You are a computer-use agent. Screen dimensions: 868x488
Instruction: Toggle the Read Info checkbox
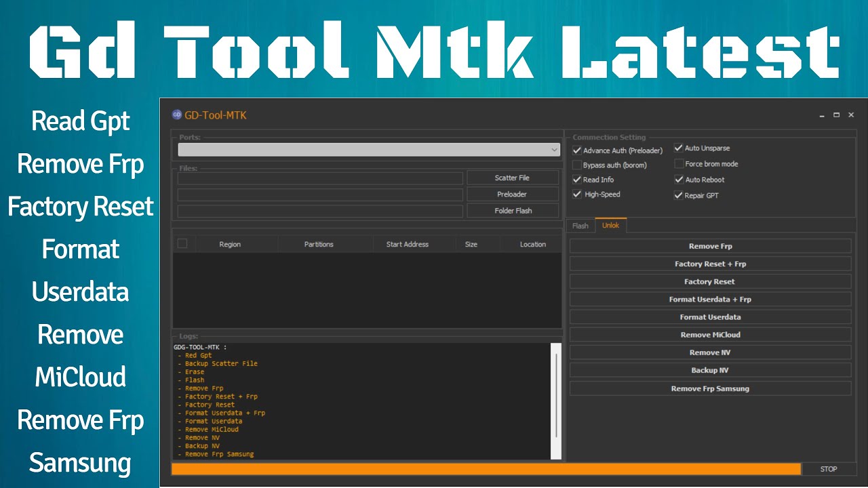tap(577, 180)
